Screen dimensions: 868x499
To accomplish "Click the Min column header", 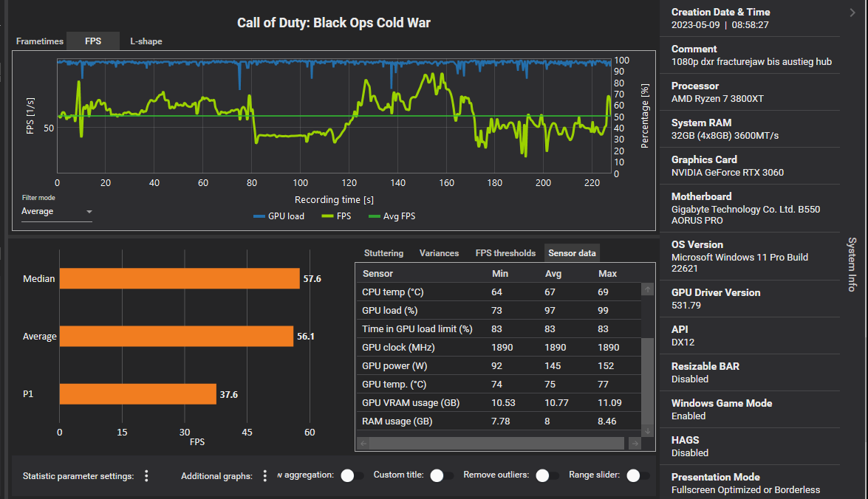I will [500, 273].
